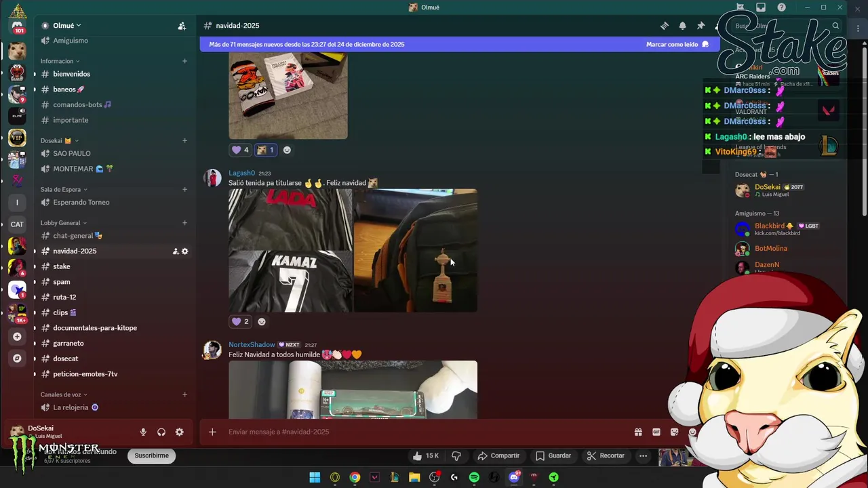Image resolution: width=868 pixels, height=488 pixels.
Task: Add a server with plus icon
Action: 17,337
